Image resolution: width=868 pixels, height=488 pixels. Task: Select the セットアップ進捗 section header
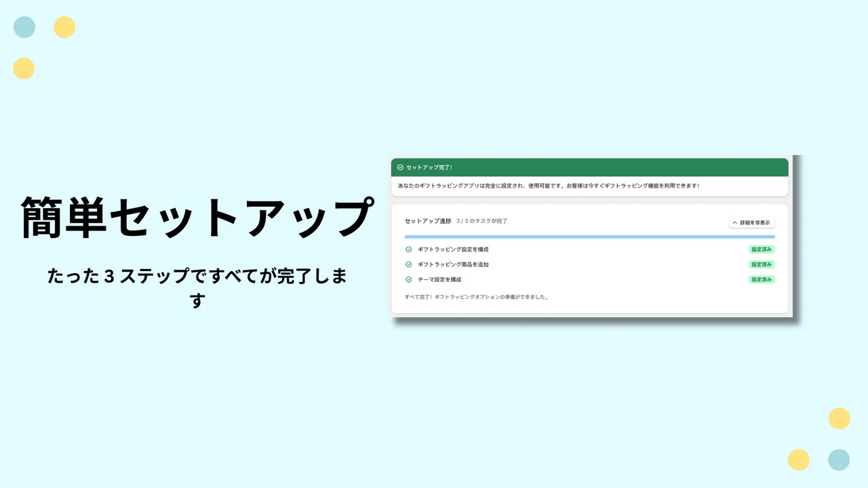click(419, 220)
